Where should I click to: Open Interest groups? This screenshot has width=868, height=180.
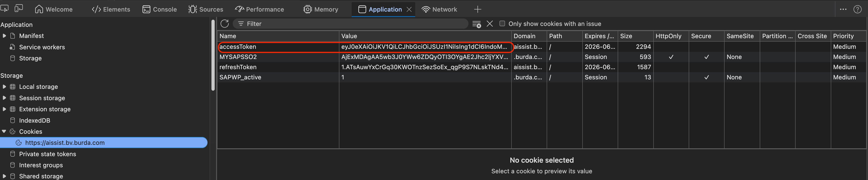(41, 165)
